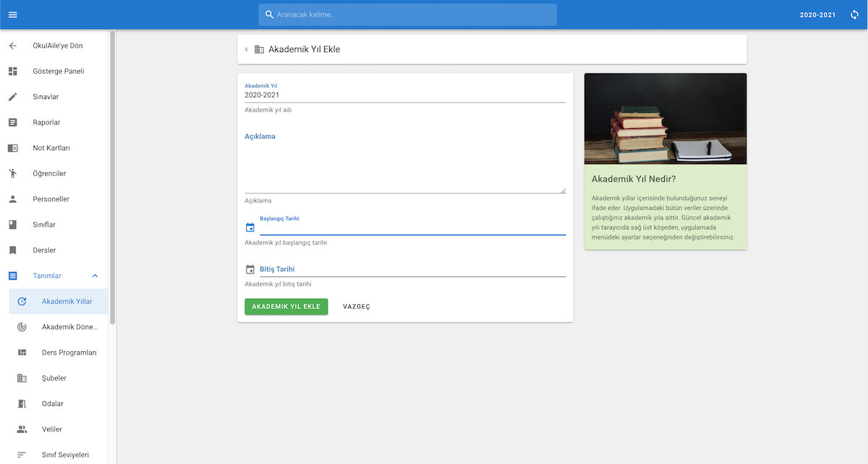Open the 2020-2021 academic year selector
The width and height of the screenshot is (868, 464).
pyautogui.click(x=817, y=14)
